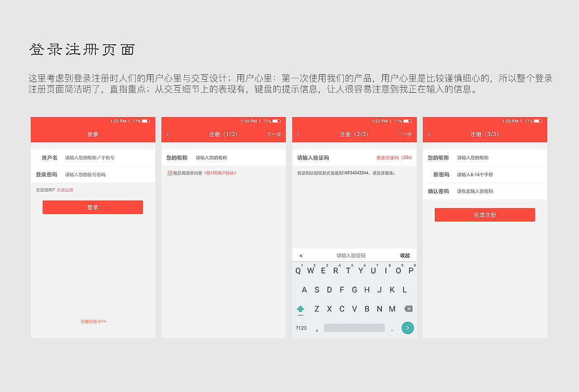Tap 下一步 on the 注册(1/3) screen
Image resolution: width=579 pixels, height=392 pixels.
point(274,134)
